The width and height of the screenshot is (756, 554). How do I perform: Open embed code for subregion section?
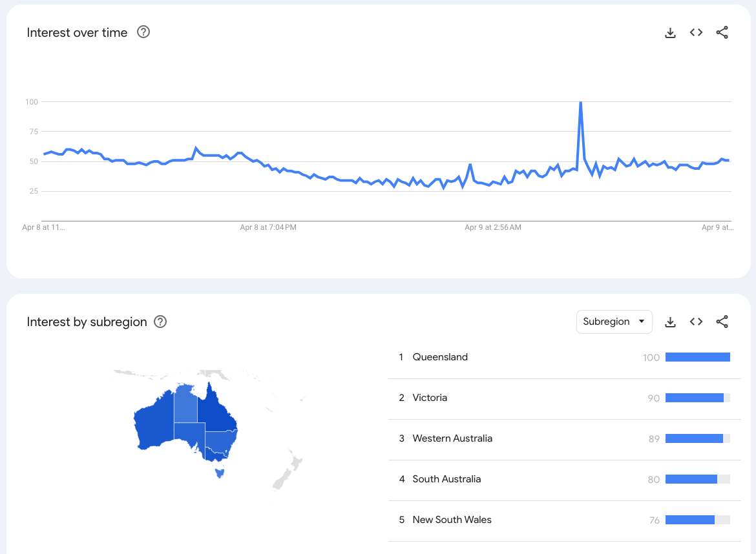coord(696,322)
